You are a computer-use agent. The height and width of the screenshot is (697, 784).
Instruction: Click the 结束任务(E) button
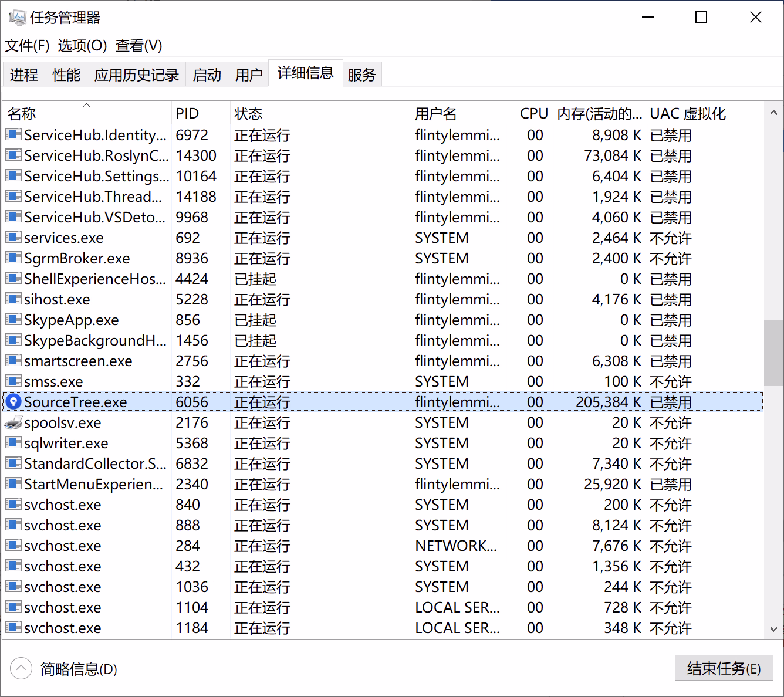click(723, 668)
